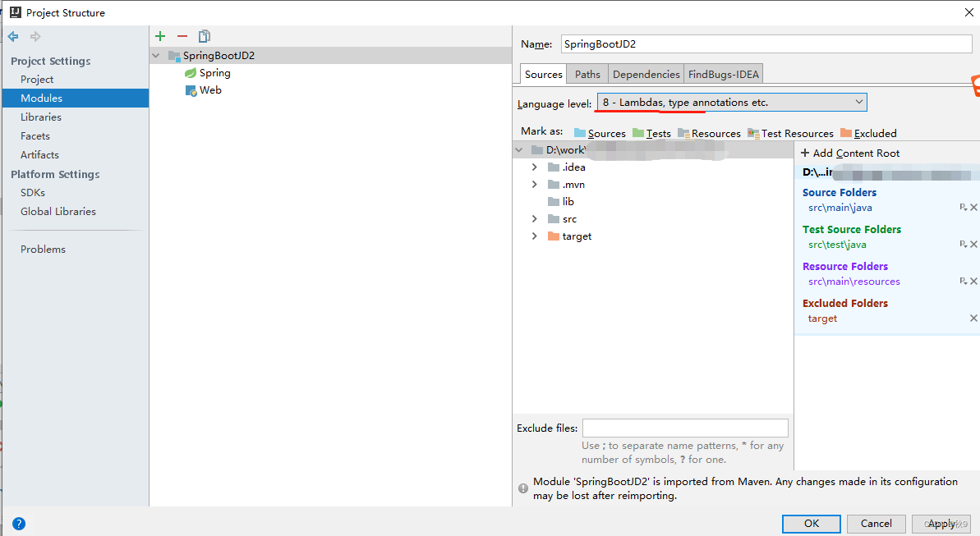This screenshot has width=980, height=536.
Task: Click the src\main\java source path
Action: tap(840, 208)
